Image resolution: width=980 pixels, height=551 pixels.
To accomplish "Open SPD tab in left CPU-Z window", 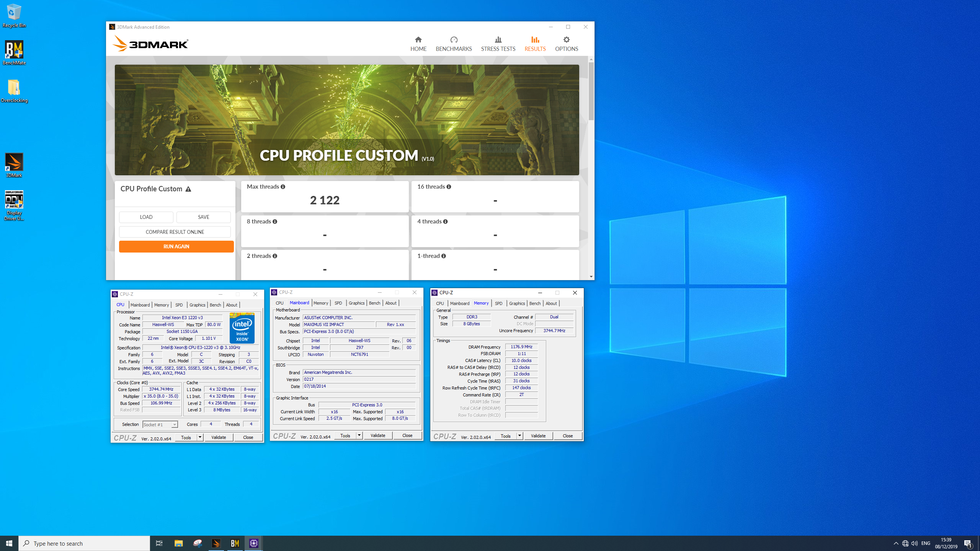I will [179, 305].
